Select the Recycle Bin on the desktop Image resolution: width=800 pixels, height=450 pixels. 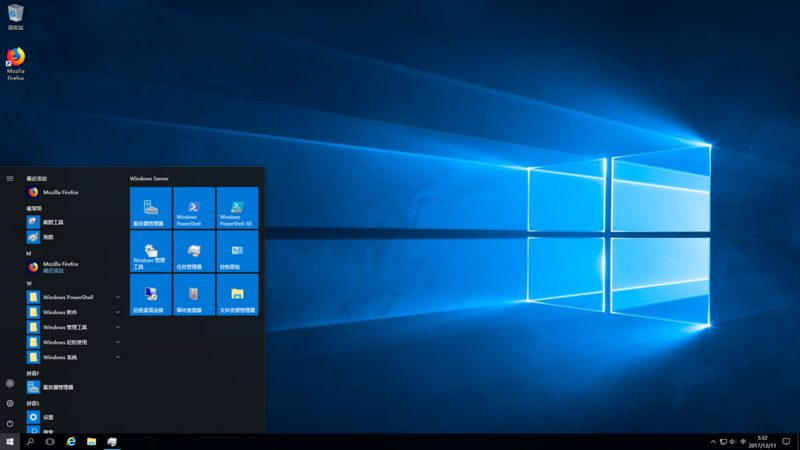[15, 17]
